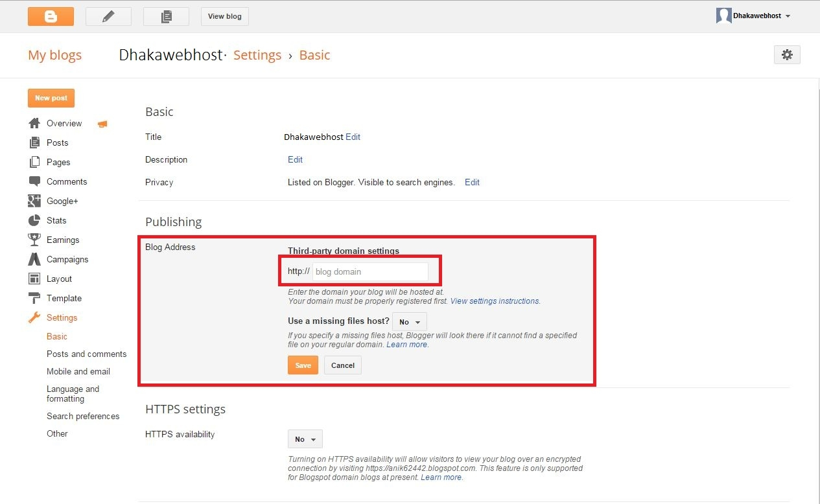The height and width of the screenshot is (504, 820).
Task: Click the gear settings icon button
Action: (787, 55)
